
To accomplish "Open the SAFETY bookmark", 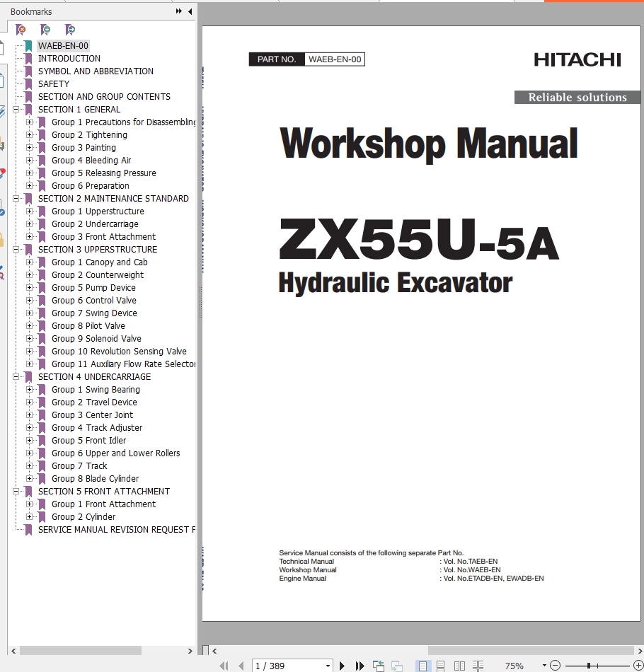I will click(x=54, y=84).
